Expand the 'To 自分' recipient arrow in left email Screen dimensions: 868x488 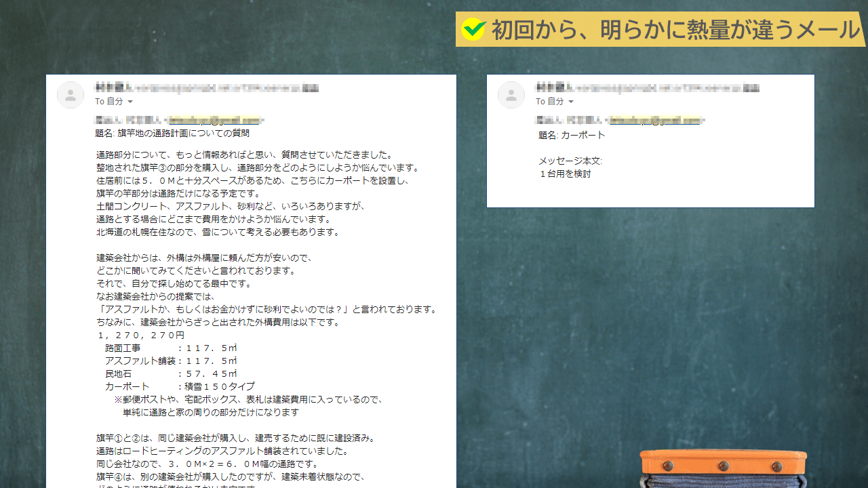point(130,102)
